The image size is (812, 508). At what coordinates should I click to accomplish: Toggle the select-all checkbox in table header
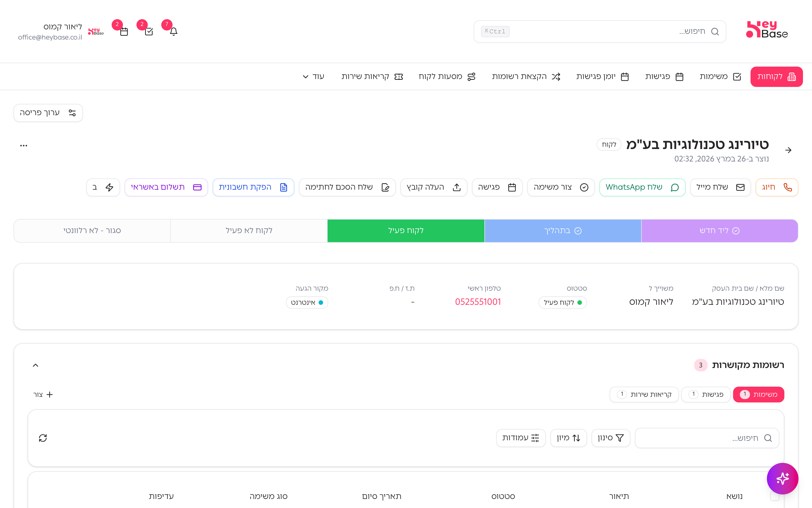tap(775, 496)
